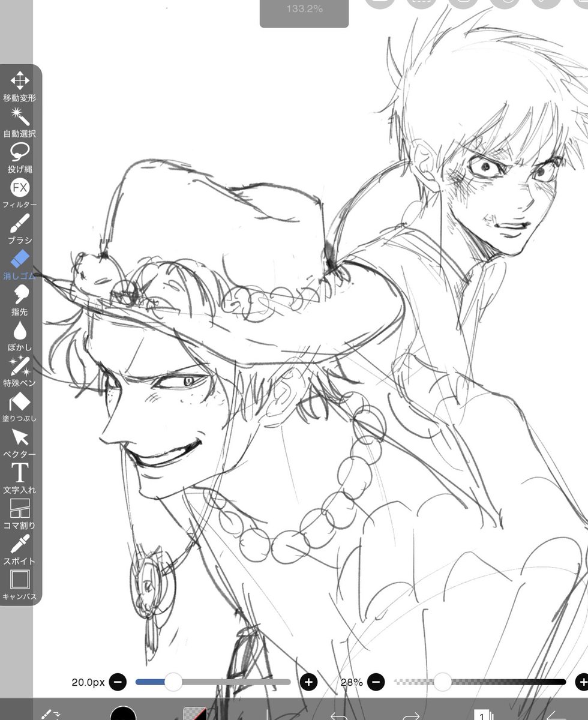Select the Bucket fill (塗りつぶし) tool

(20, 408)
